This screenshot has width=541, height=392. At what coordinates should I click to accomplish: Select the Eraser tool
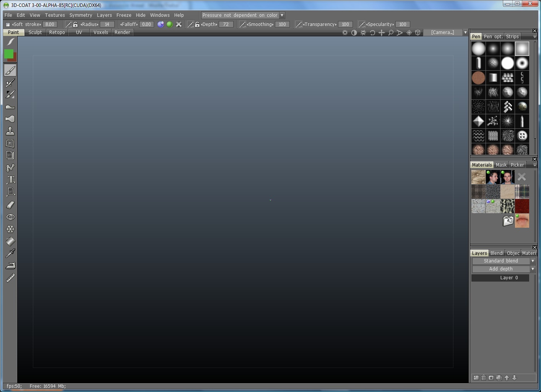pos(10,205)
